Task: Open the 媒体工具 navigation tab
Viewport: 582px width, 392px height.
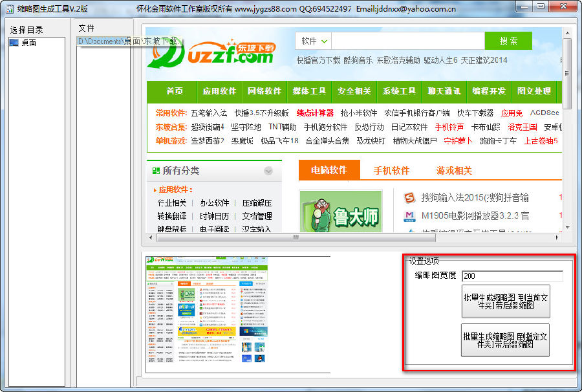Action: point(309,91)
